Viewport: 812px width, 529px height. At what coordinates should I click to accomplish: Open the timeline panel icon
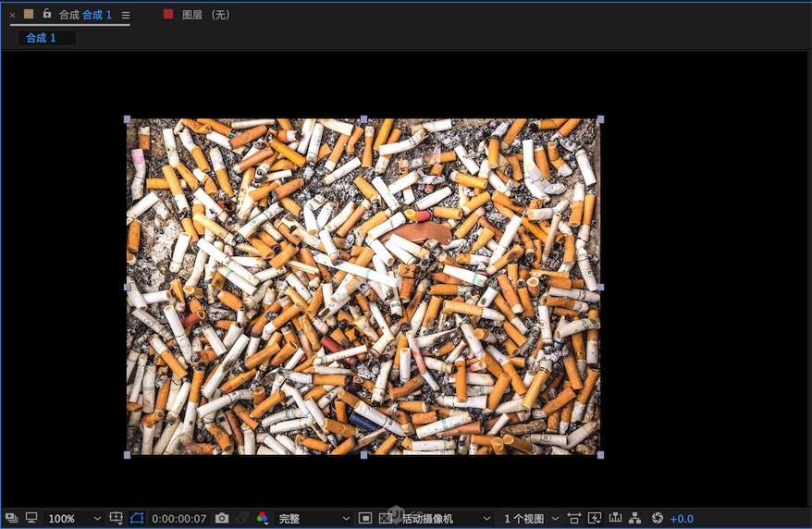(x=615, y=519)
